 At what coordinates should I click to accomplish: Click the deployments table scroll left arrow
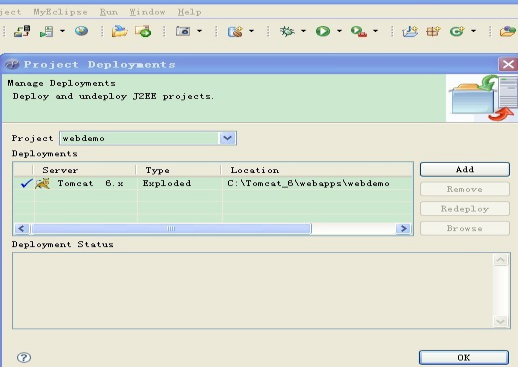(x=22, y=229)
